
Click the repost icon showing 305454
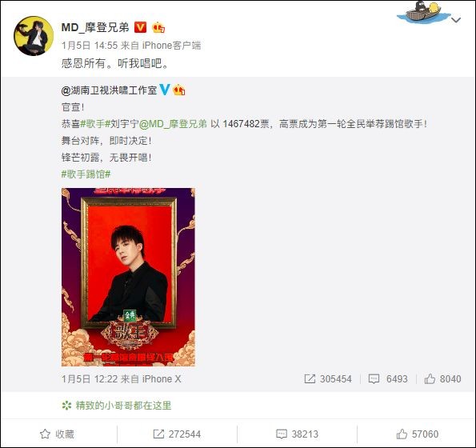coord(328,378)
